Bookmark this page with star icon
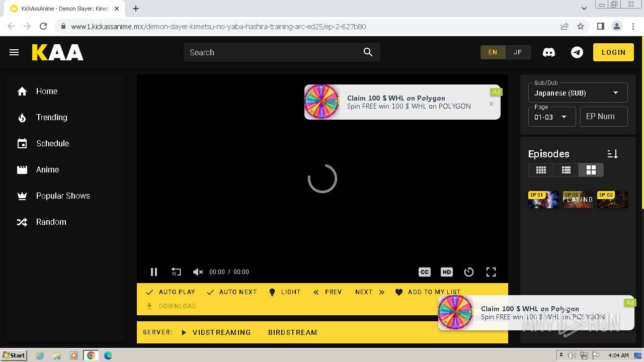The width and height of the screenshot is (644, 362). pos(581,26)
